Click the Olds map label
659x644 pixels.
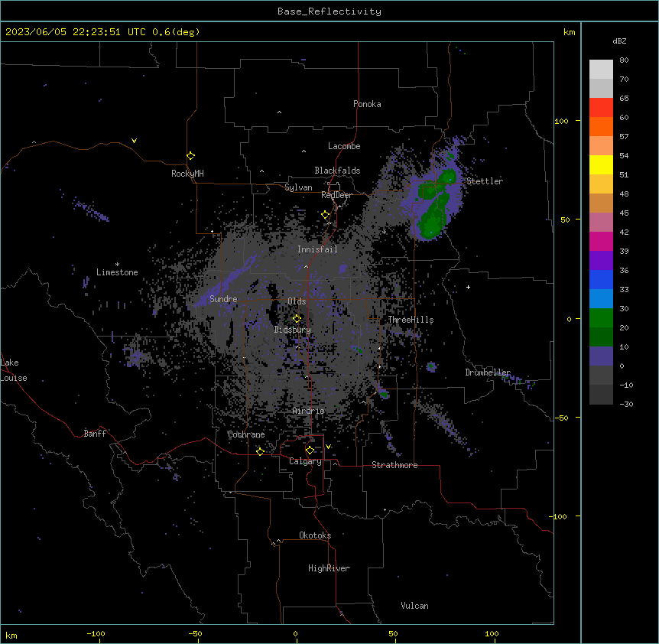click(x=297, y=301)
